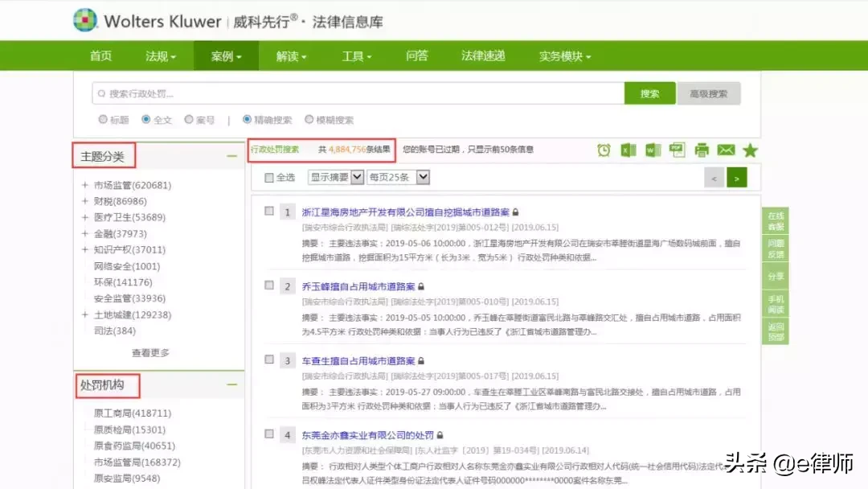Click the clock history icon
The height and width of the screenshot is (489, 868).
point(604,150)
